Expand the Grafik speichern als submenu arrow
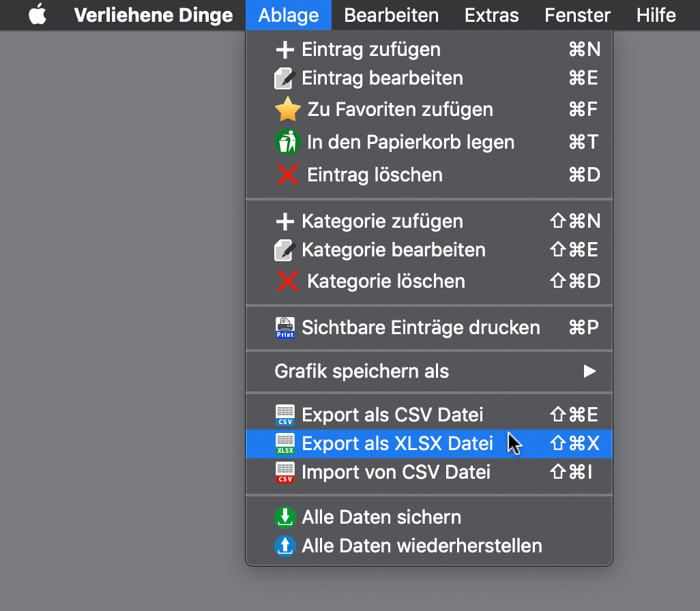The width and height of the screenshot is (700, 611). coord(589,372)
